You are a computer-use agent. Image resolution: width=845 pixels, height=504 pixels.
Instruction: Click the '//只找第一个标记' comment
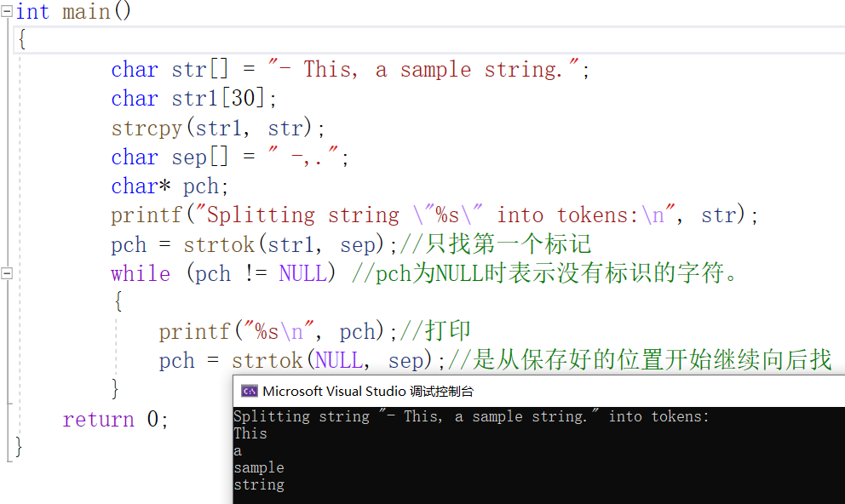click(x=496, y=244)
